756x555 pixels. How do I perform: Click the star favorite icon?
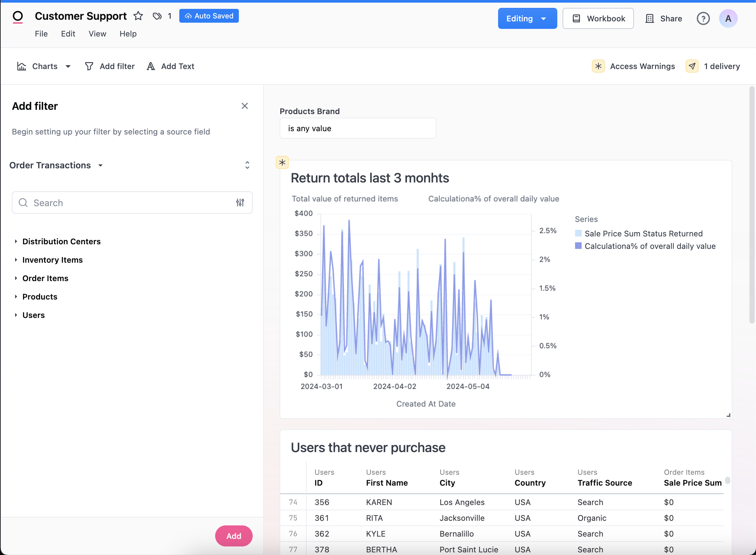pyautogui.click(x=138, y=16)
